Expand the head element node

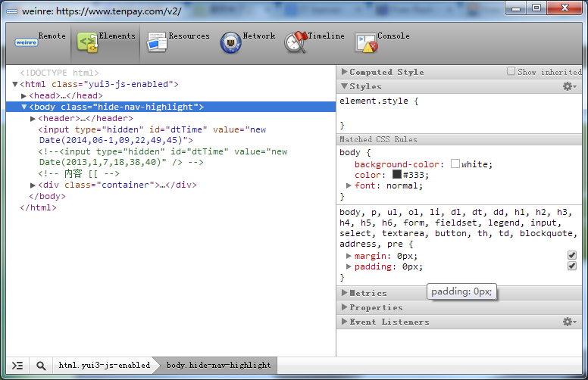point(24,96)
